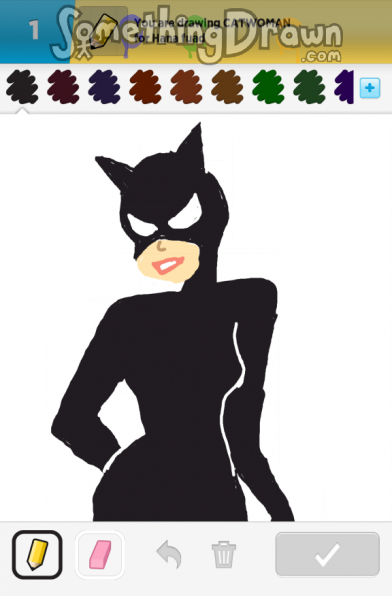Undo the last stroke with the arrow
This screenshot has width=392, height=596.
point(169,555)
